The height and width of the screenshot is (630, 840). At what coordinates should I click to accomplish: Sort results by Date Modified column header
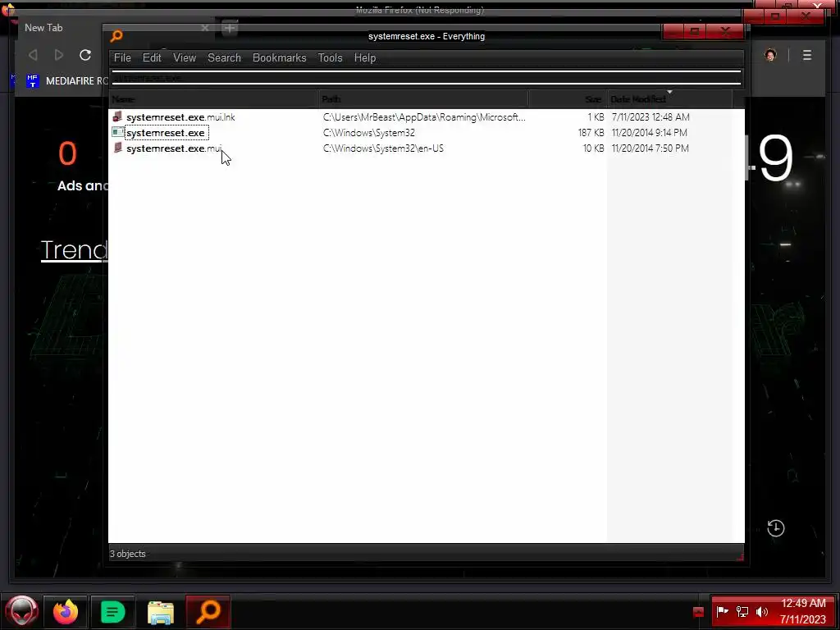coord(669,99)
